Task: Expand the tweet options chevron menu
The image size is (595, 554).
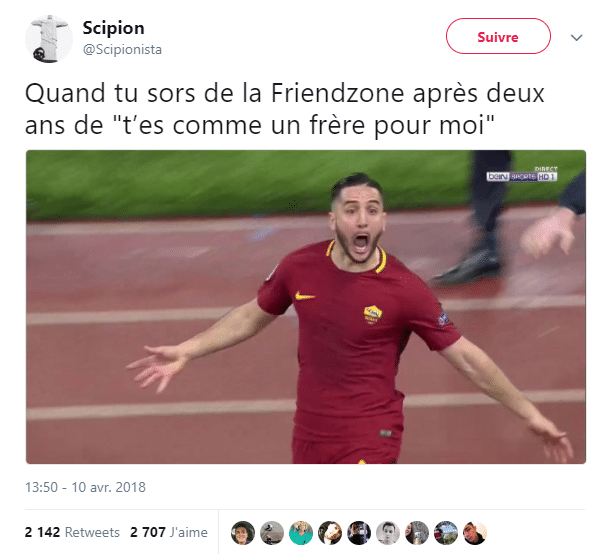Action: click(576, 38)
